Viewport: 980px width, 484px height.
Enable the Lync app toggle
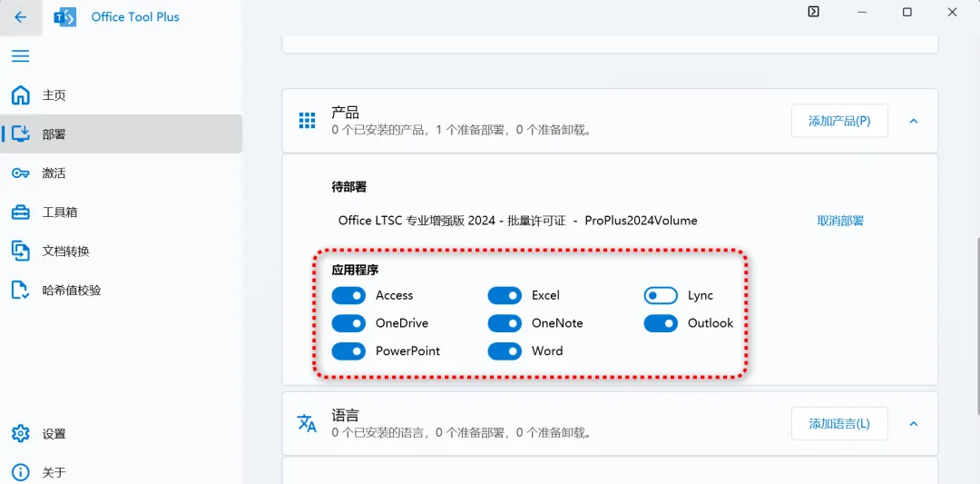[661, 295]
